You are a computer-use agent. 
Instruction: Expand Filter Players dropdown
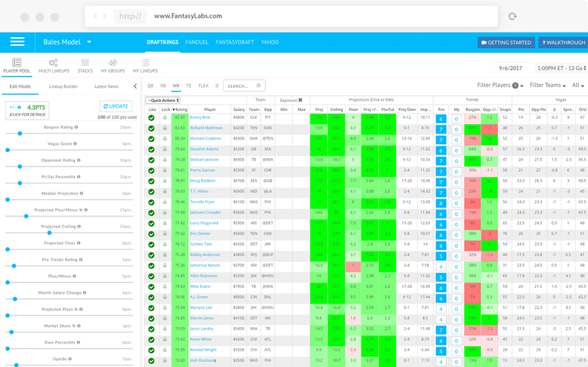500,85
